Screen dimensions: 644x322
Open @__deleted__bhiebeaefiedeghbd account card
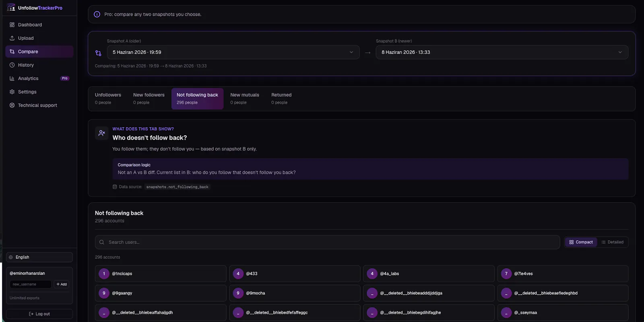click(x=563, y=293)
